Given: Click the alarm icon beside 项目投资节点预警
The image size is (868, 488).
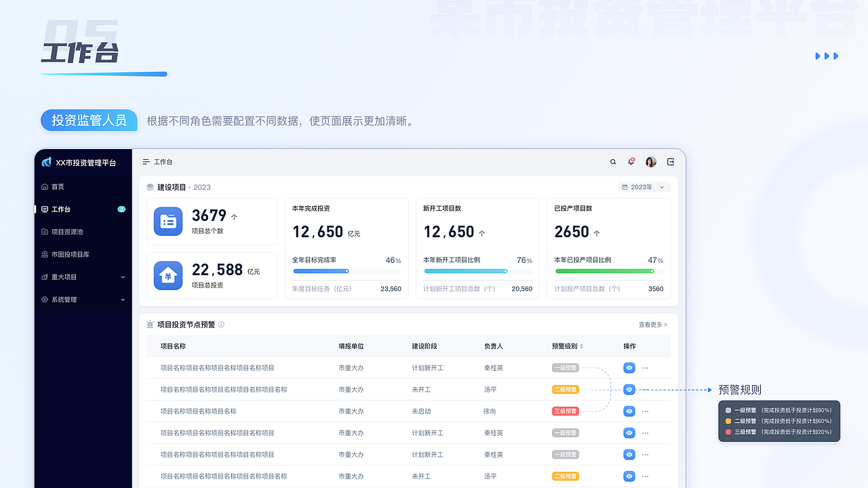Looking at the screenshot, I should (150, 325).
